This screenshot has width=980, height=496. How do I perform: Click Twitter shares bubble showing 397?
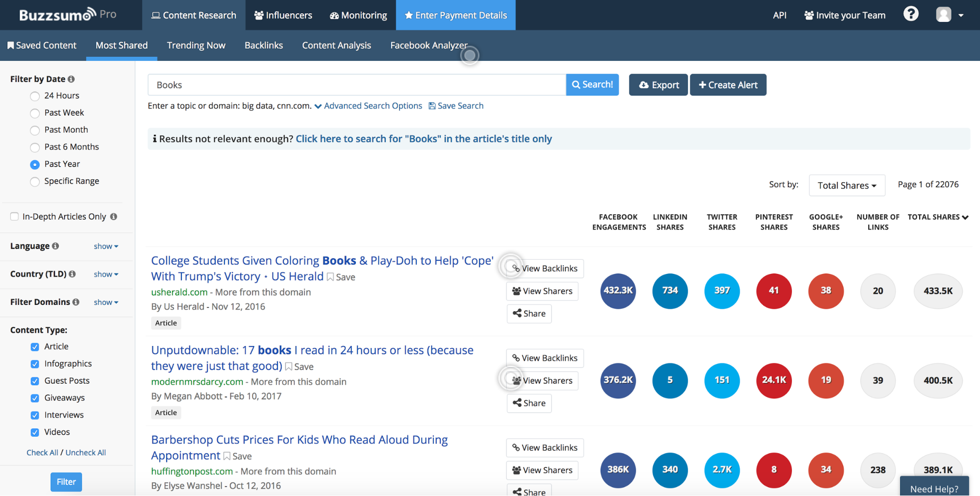point(722,291)
